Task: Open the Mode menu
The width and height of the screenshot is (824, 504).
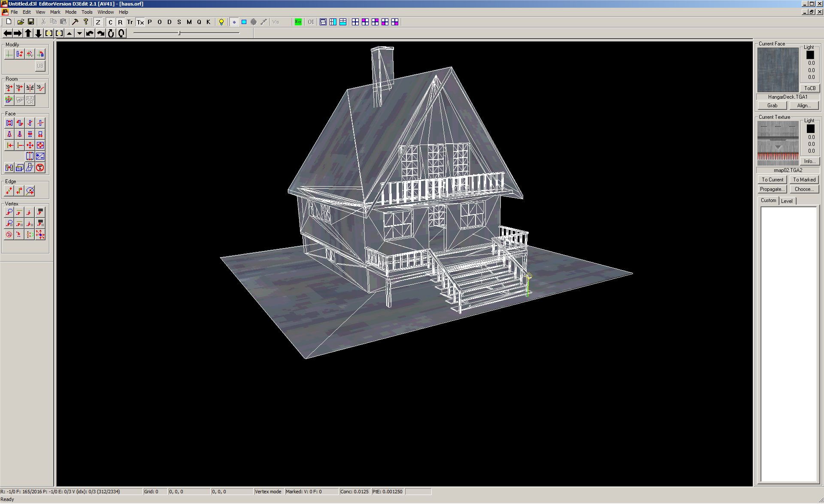Action: coord(71,12)
